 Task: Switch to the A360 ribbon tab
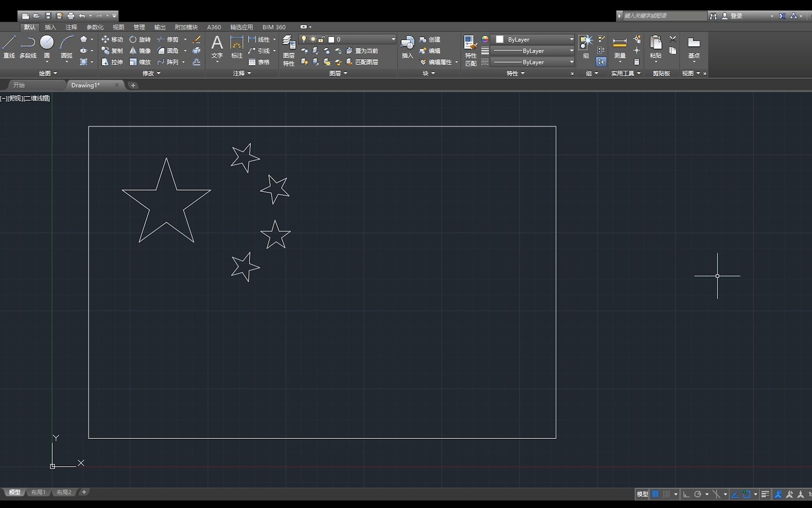[214, 27]
